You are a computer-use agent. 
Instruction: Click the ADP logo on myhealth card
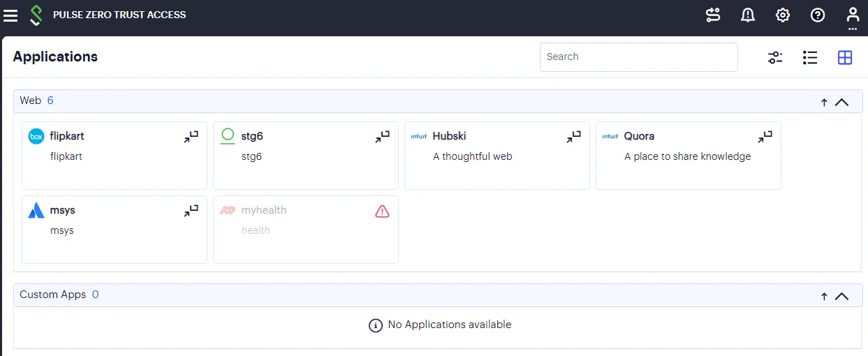(x=228, y=210)
